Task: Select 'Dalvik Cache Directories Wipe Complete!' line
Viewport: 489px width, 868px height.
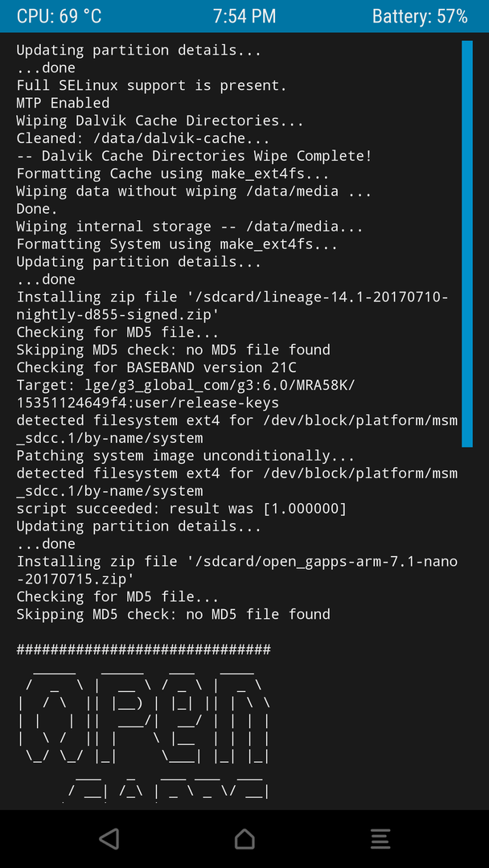Action: (194, 156)
